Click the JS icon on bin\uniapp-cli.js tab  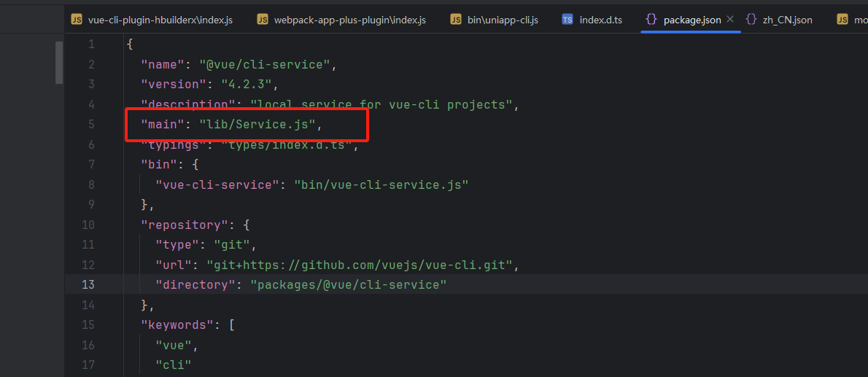pyautogui.click(x=456, y=20)
